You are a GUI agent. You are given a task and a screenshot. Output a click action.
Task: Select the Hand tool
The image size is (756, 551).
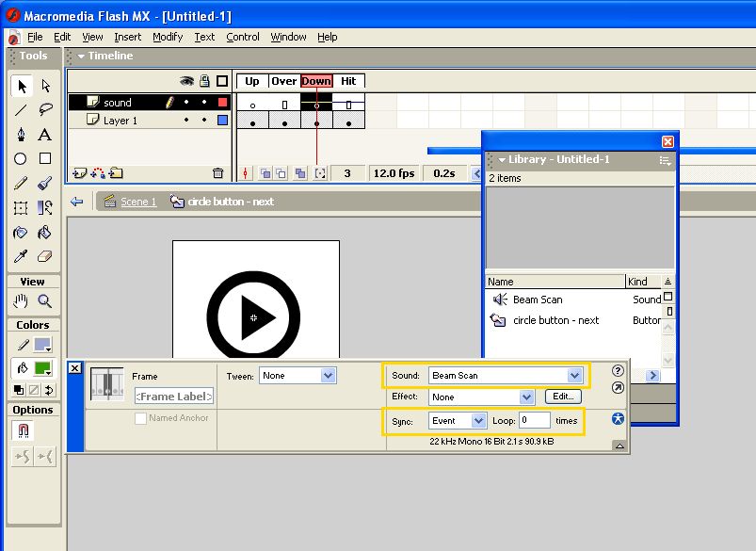21,301
